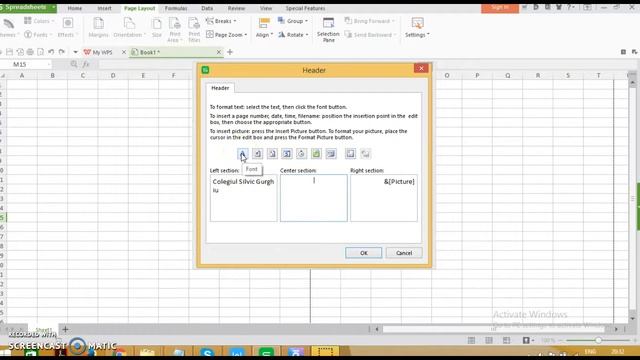Image resolution: width=640 pixels, height=360 pixels.
Task: Click the Redo arrow
Action: 62,52
